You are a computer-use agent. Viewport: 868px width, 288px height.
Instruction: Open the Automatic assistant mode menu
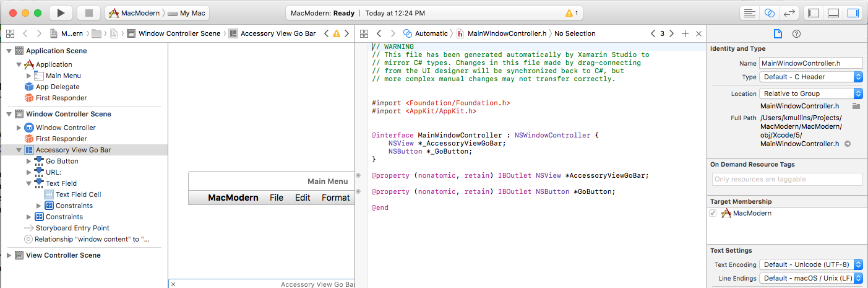pos(425,33)
